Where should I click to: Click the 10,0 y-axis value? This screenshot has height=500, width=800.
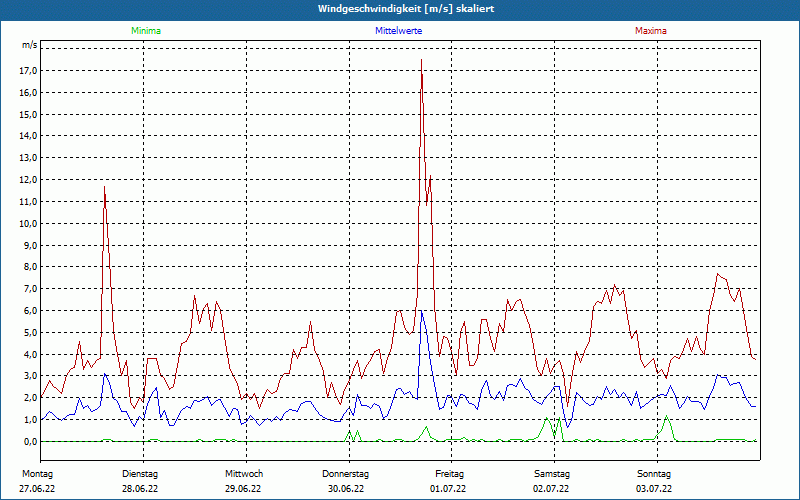pyautogui.click(x=29, y=223)
